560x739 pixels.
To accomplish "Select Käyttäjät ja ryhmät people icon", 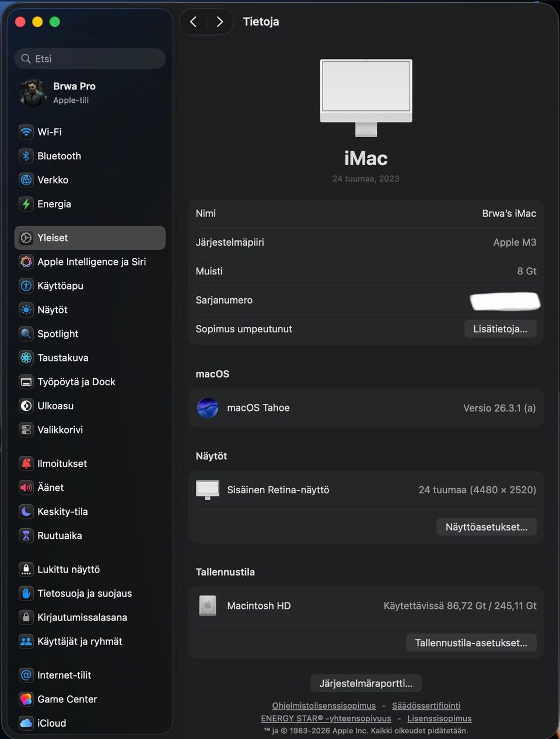I will 26,641.
